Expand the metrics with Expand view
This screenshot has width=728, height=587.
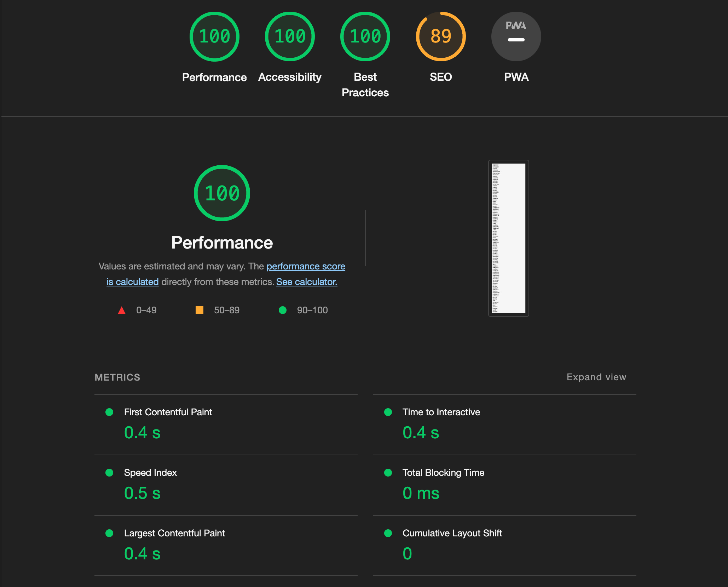(x=596, y=377)
